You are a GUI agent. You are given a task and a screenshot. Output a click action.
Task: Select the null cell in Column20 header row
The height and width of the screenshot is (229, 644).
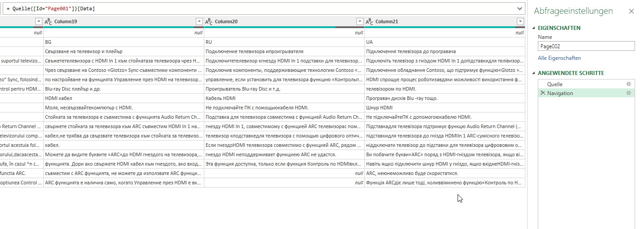(x=284, y=33)
